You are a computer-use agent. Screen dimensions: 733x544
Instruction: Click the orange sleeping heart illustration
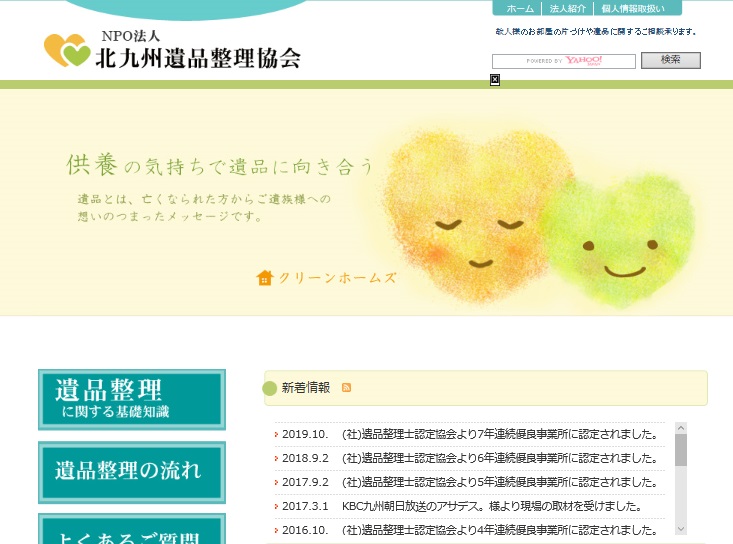point(467,210)
